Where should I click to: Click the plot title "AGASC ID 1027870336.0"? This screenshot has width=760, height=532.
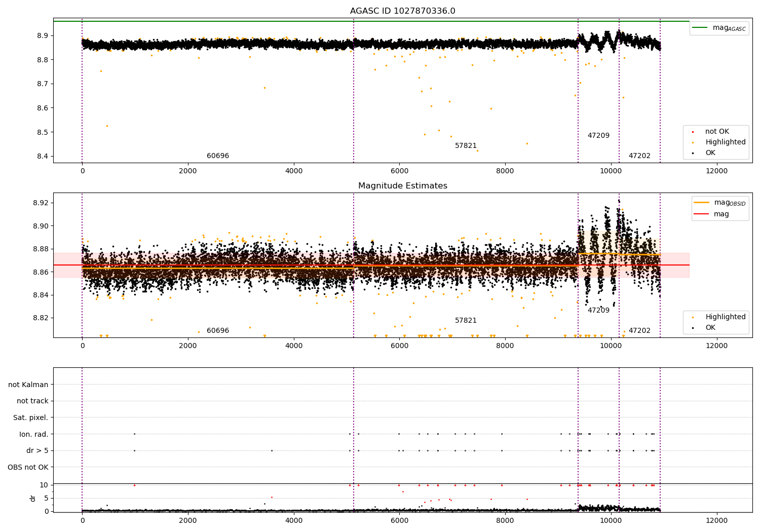pyautogui.click(x=402, y=11)
